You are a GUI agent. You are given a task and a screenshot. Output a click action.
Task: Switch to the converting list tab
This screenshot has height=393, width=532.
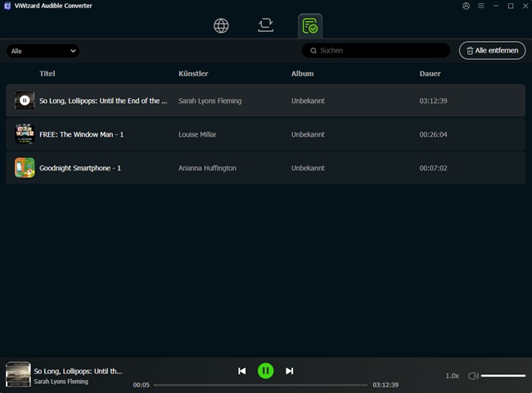coord(266,25)
